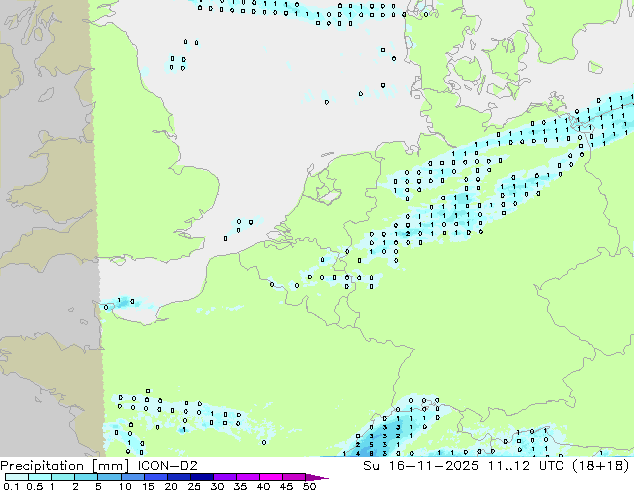
Task: Click the '50' legend scale label
Action: click(x=309, y=486)
